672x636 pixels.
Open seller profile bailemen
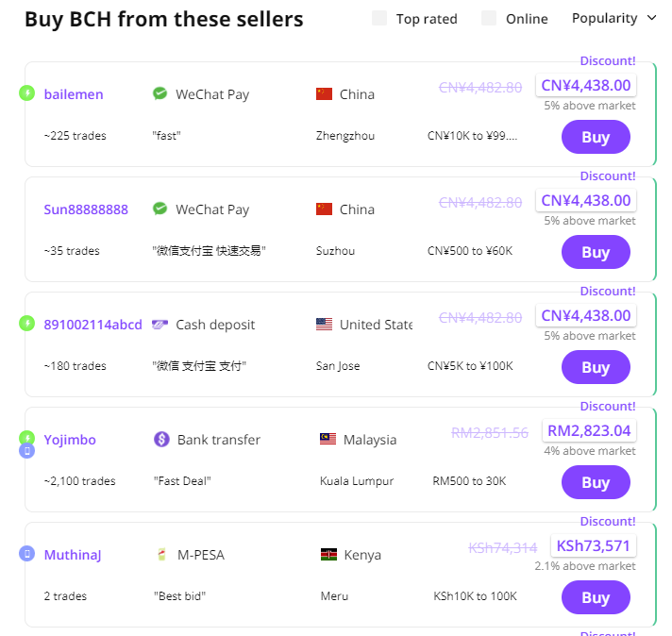coord(74,93)
